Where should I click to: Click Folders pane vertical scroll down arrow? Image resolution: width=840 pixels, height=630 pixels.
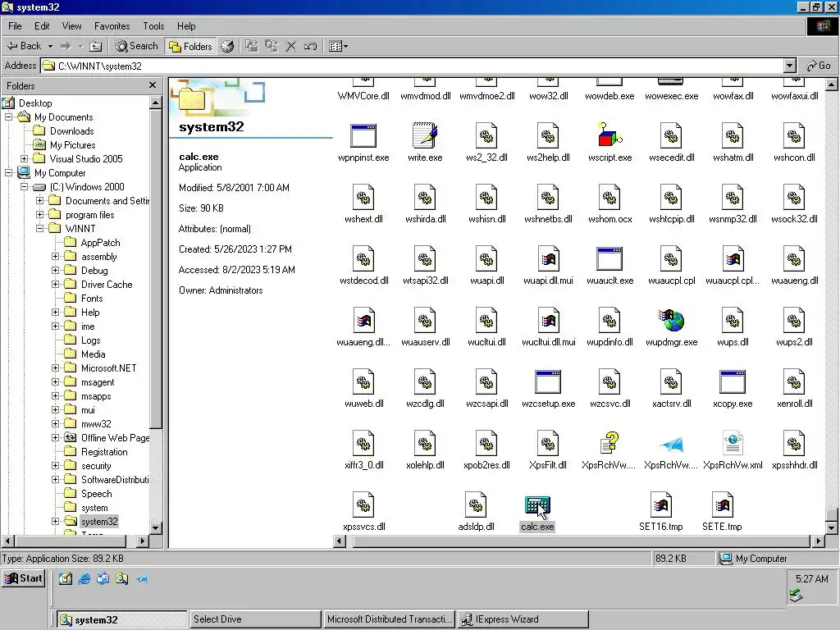click(x=155, y=527)
